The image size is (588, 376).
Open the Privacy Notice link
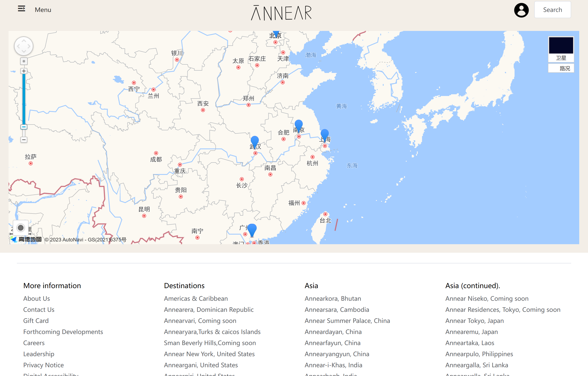43,365
